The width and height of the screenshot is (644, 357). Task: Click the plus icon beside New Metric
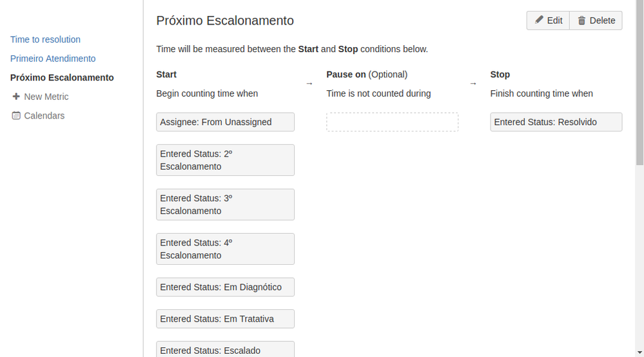tap(16, 97)
